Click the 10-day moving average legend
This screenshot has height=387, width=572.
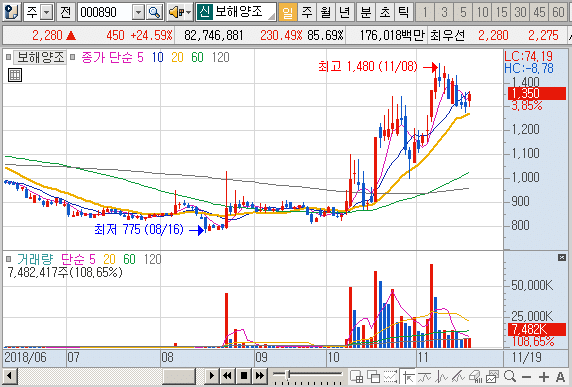pyautogui.click(x=158, y=57)
